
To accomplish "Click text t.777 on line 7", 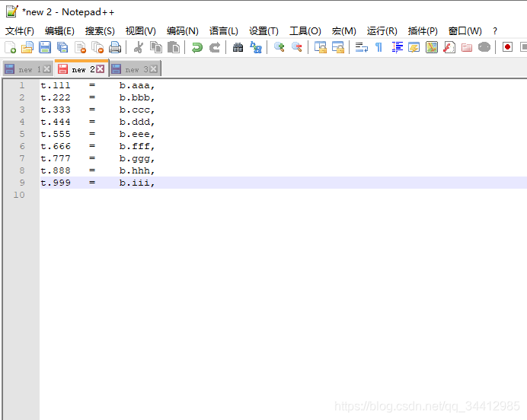I will [56, 158].
